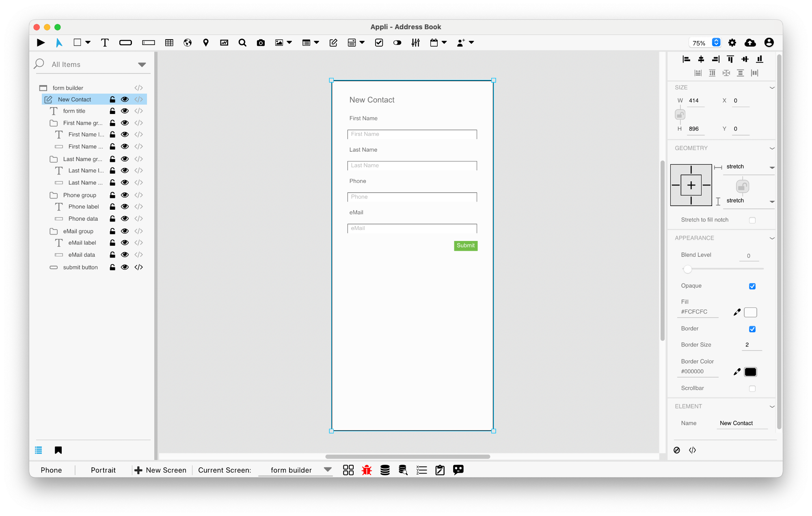Toggle visibility of eMail data layer
This screenshot has height=516, width=812.
coord(125,255)
